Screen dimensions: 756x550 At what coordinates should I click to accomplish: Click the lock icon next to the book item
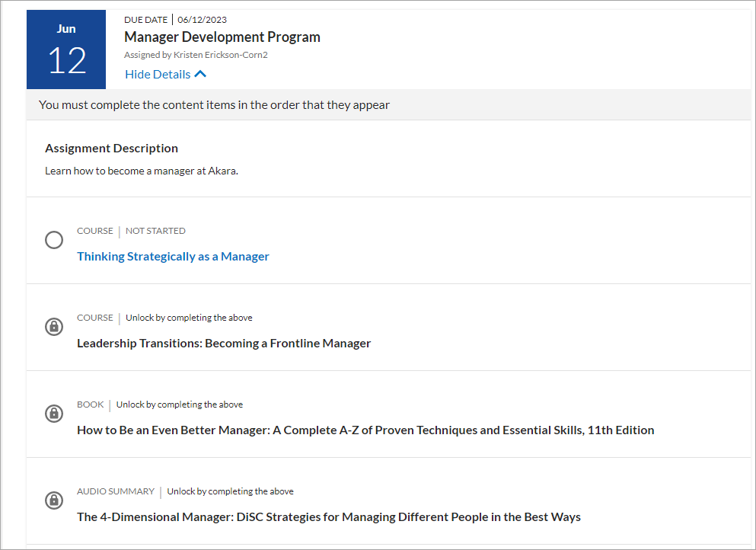pos(53,414)
